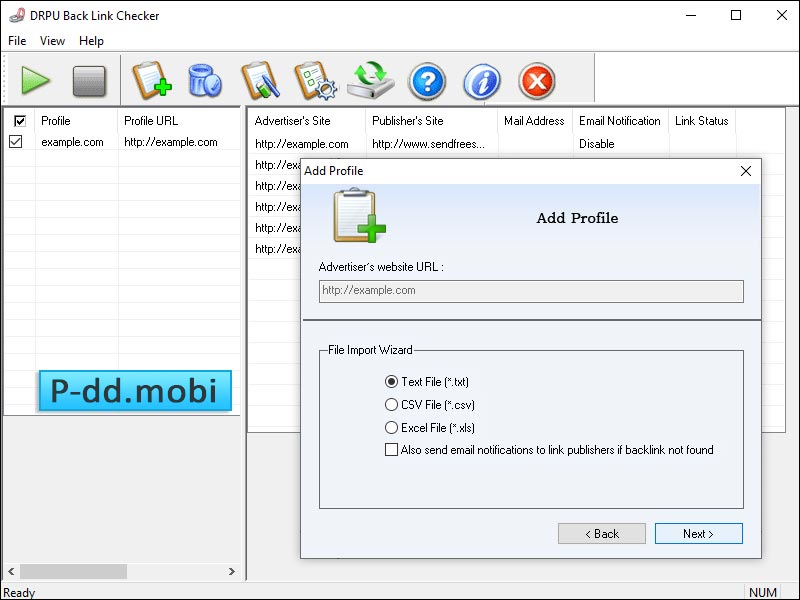
Task: Open the File menu
Action: point(17,41)
